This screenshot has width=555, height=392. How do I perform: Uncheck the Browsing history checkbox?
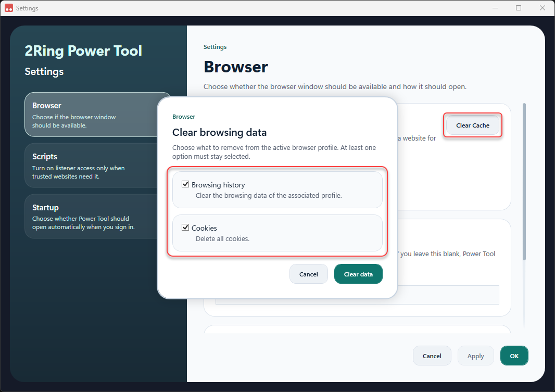click(x=185, y=184)
